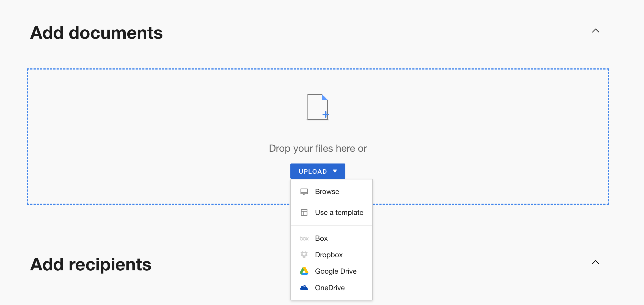Choose the Dropbox menu entry

click(329, 255)
